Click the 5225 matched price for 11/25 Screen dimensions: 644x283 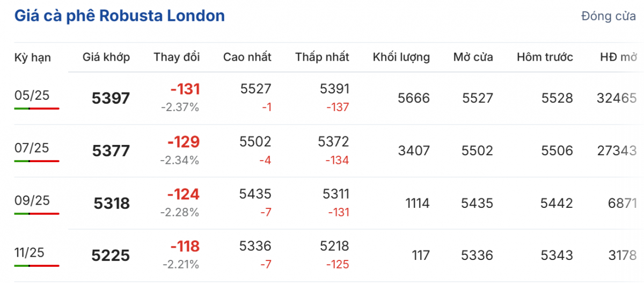[111, 256]
